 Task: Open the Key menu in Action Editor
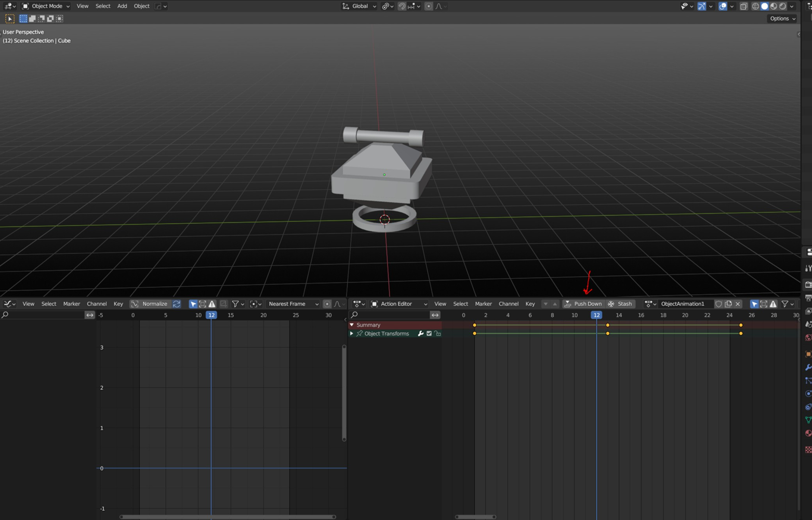pos(530,304)
